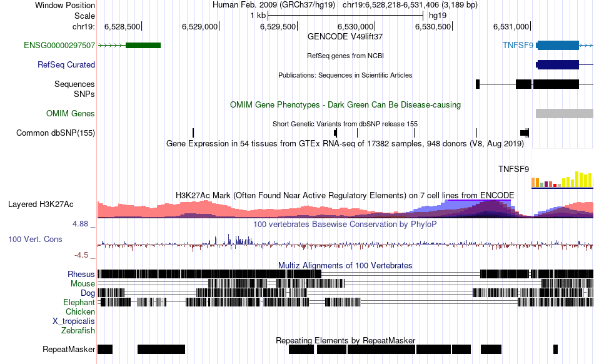Open Gene Expression in 54 tissues title

pos(345,144)
